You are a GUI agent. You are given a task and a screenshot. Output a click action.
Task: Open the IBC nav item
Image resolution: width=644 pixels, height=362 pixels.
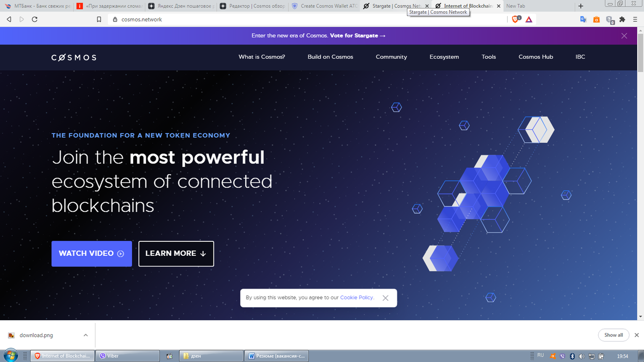coord(580,57)
